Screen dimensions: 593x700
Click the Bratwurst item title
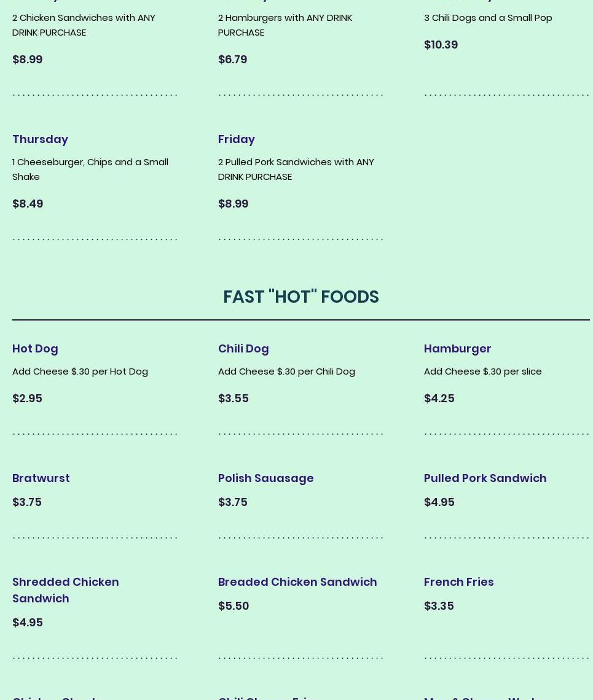pyautogui.click(x=41, y=478)
